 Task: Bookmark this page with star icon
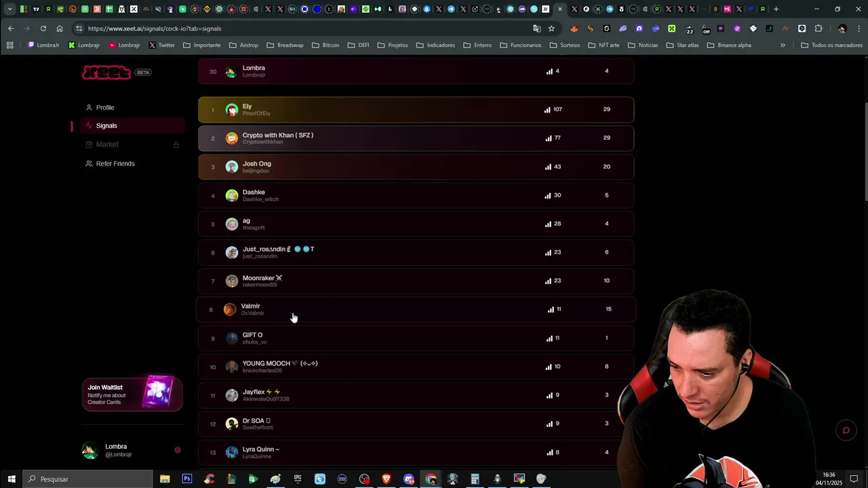[551, 28]
